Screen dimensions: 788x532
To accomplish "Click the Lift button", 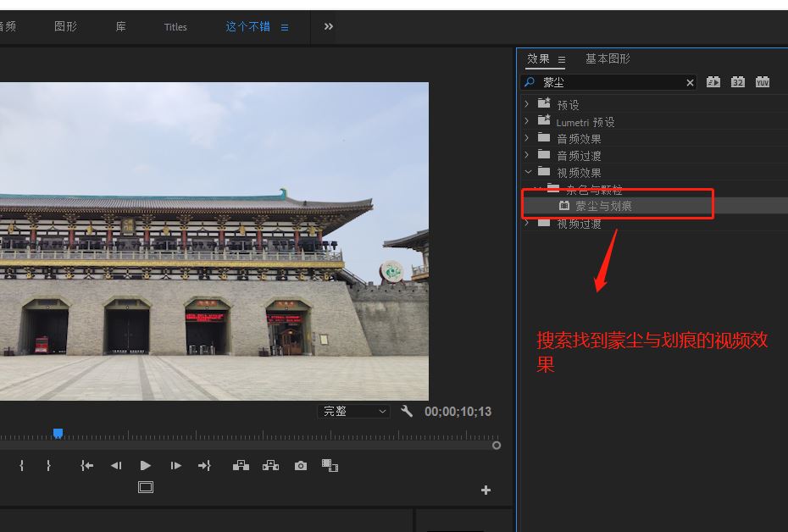I will pos(241,465).
